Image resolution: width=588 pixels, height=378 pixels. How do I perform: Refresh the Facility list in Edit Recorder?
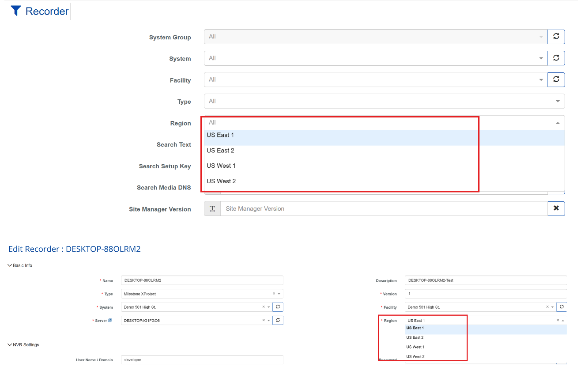pyautogui.click(x=562, y=307)
